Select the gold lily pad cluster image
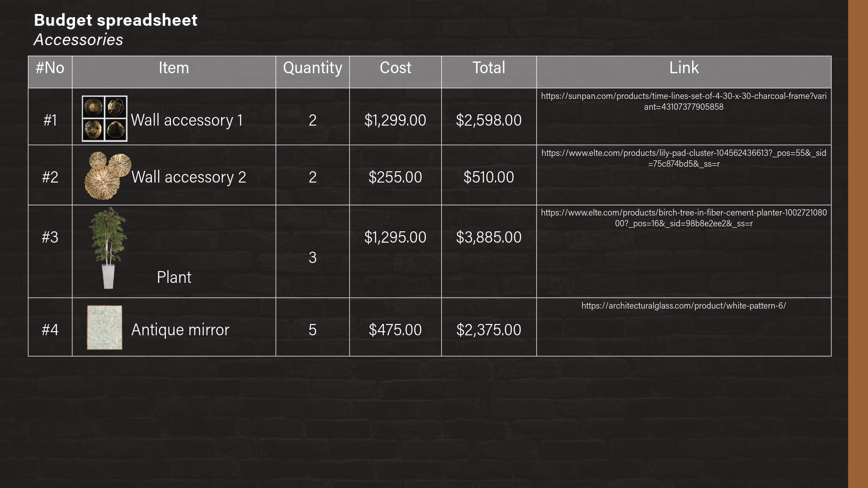Screen dimensions: 868x488 click(108, 176)
